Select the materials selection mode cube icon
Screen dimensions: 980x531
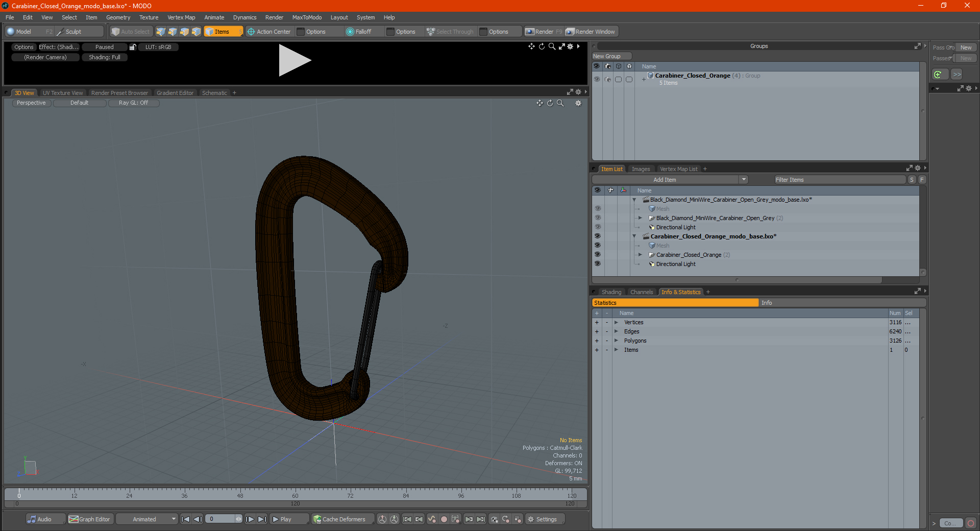coord(196,32)
